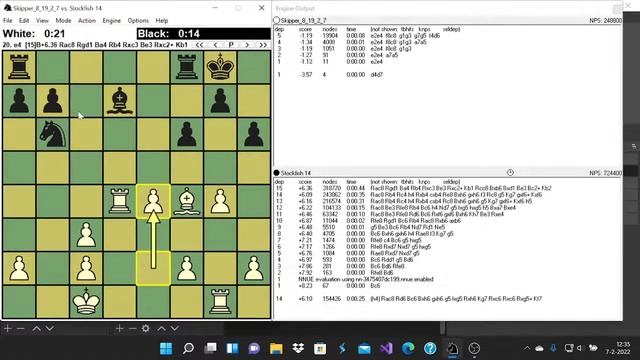
Task: Select the black pawn on a7
Action: tap(19, 100)
